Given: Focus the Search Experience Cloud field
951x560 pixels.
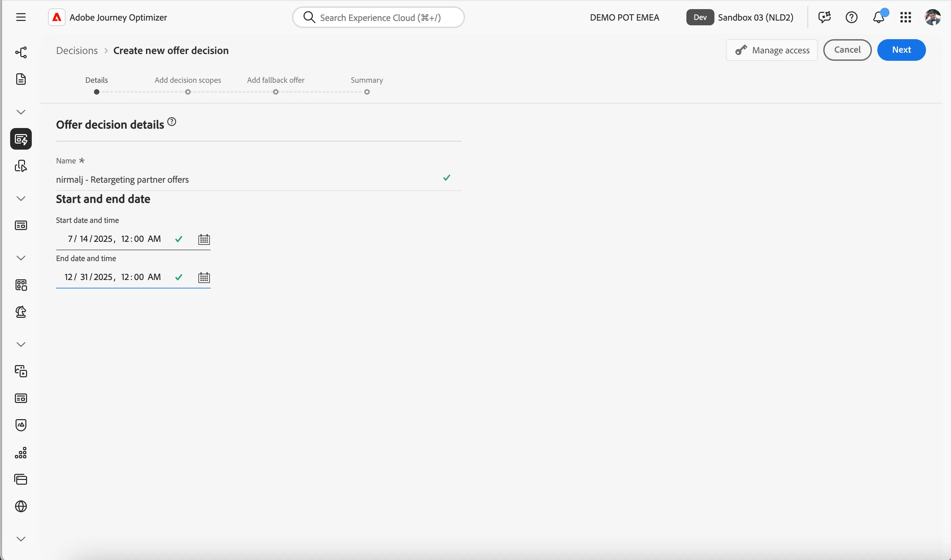Looking at the screenshot, I should pyautogui.click(x=378, y=17).
